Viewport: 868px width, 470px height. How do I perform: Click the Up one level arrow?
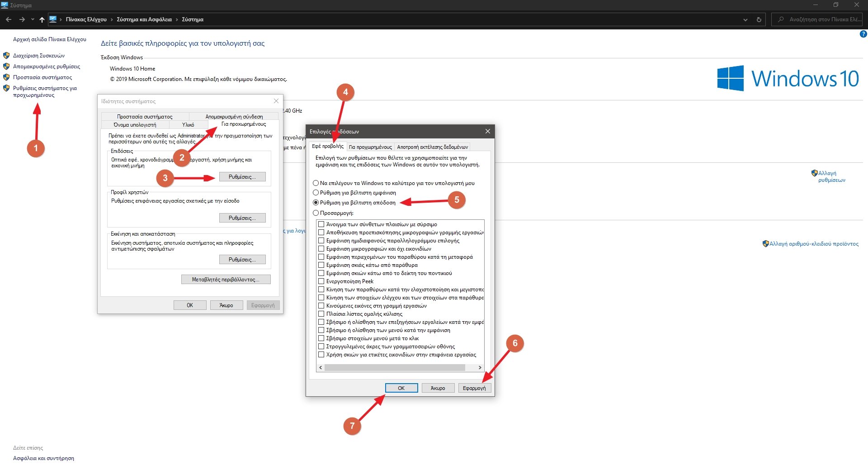click(x=42, y=19)
